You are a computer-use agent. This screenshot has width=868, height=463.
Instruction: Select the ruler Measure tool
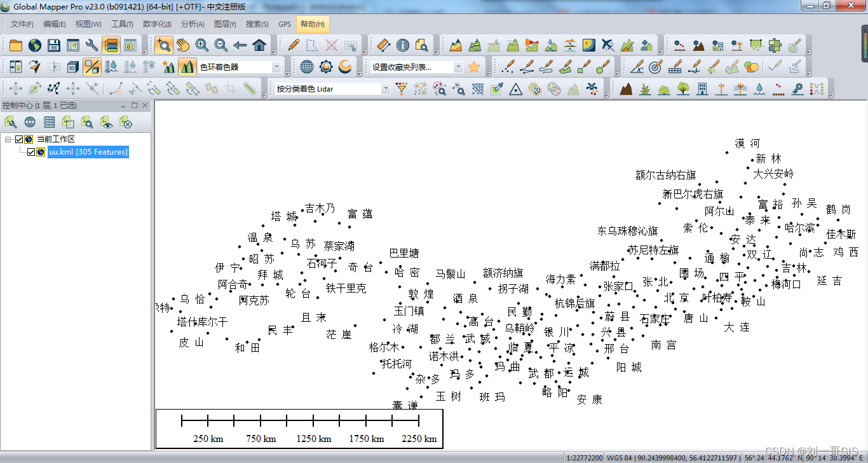(x=383, y=45)
